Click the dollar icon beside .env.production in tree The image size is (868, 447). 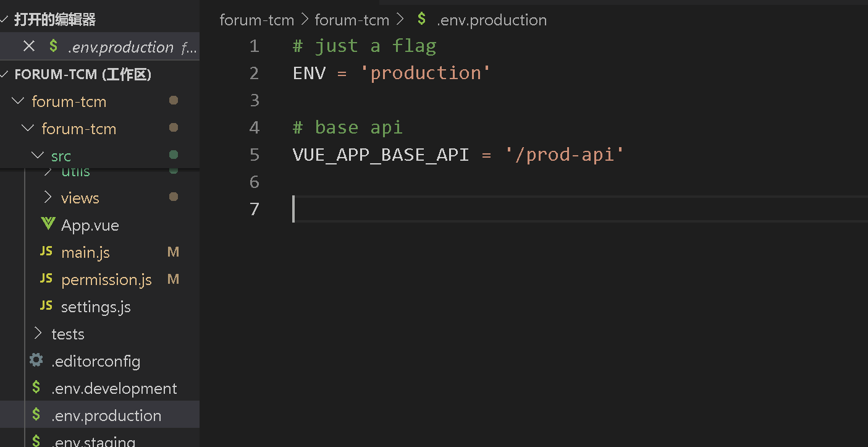click(x=36, y=415)
